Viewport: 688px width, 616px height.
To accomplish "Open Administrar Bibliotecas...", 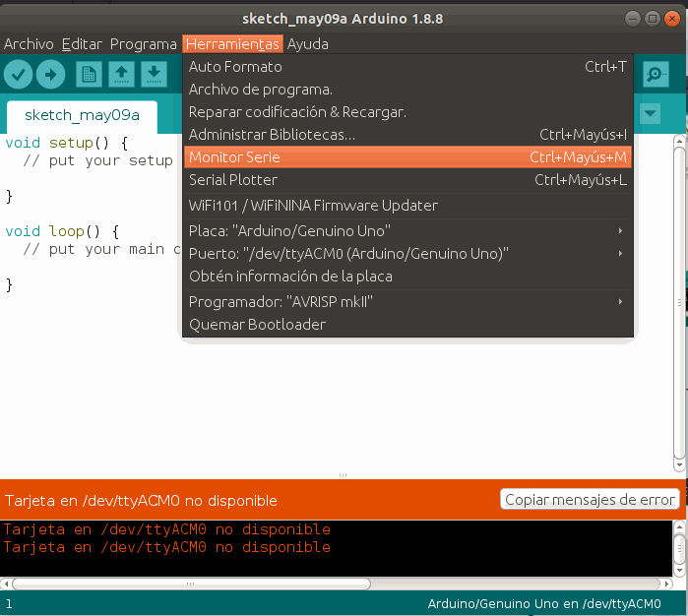I will point(407,135).
